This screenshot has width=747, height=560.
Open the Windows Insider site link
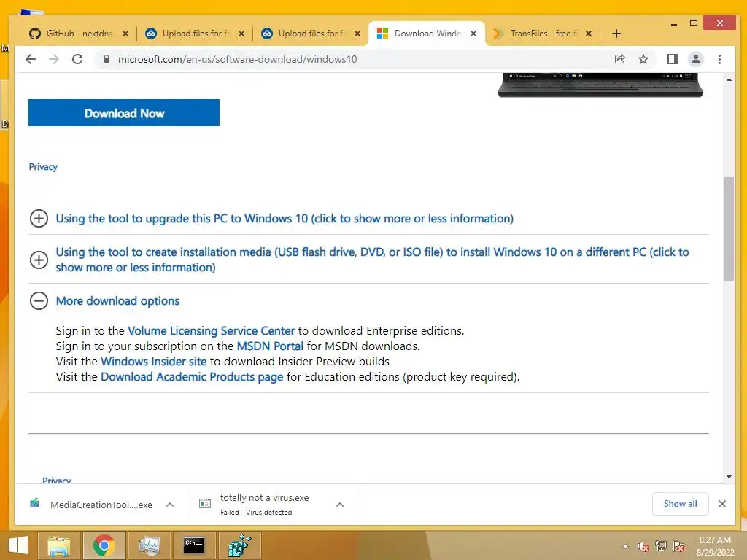click(153, 361)
